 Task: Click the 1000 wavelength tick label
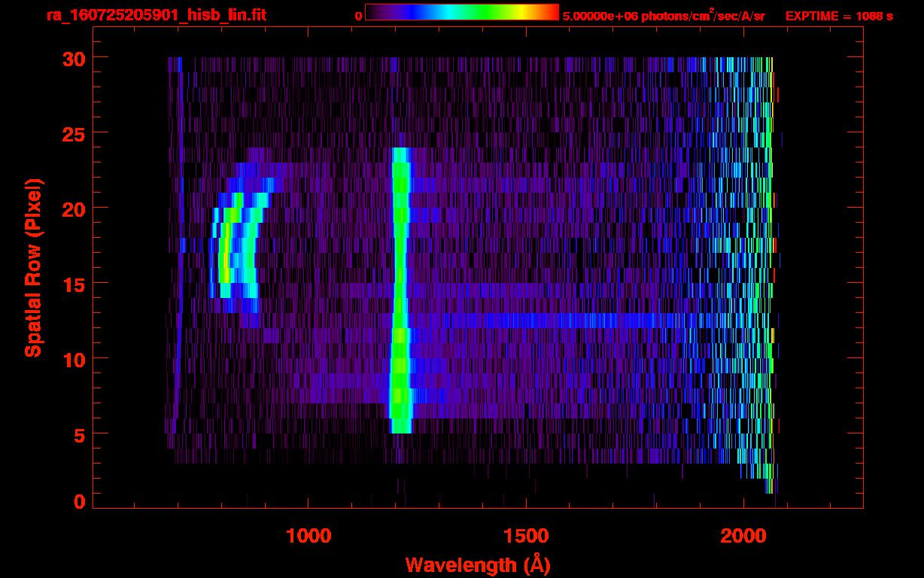[309, 537]
